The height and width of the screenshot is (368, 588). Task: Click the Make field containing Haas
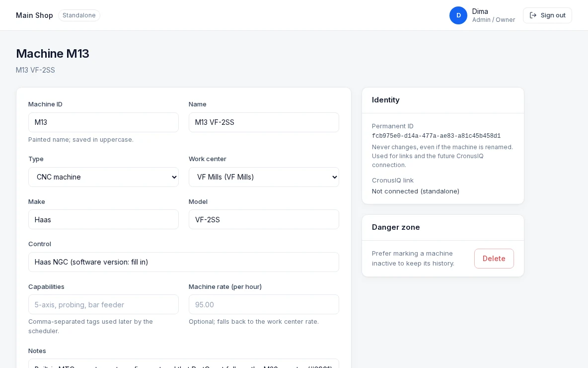(103, 219)
